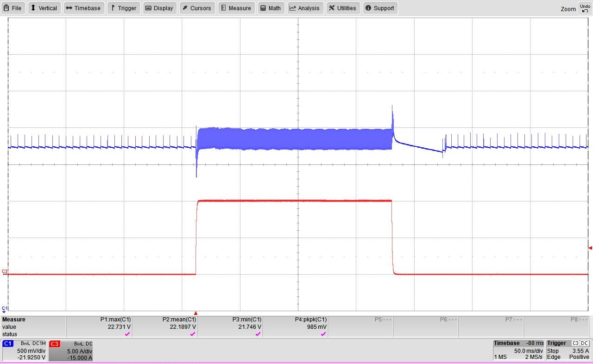The width and height of the screenshot is (593, 364).
Task: Click the -21.9250 V offset in C1 box
Action: point(32,358)
